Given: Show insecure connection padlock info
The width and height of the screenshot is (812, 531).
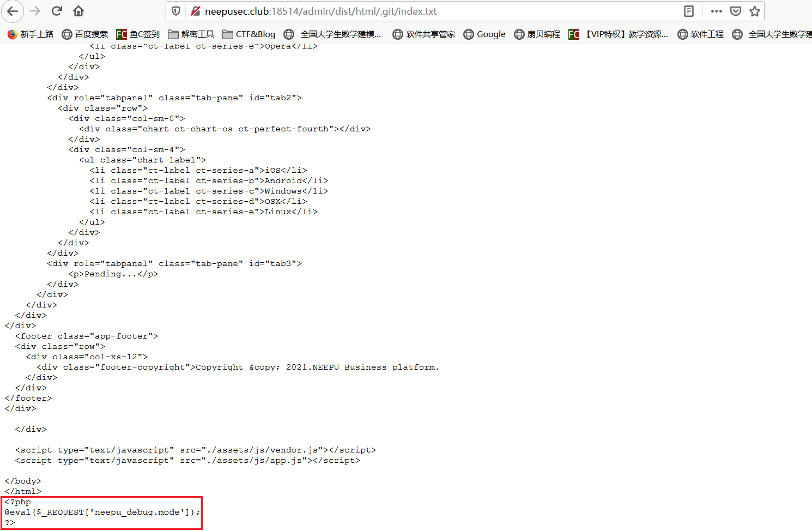Looking at the screenshot, I should click(196, 11).
